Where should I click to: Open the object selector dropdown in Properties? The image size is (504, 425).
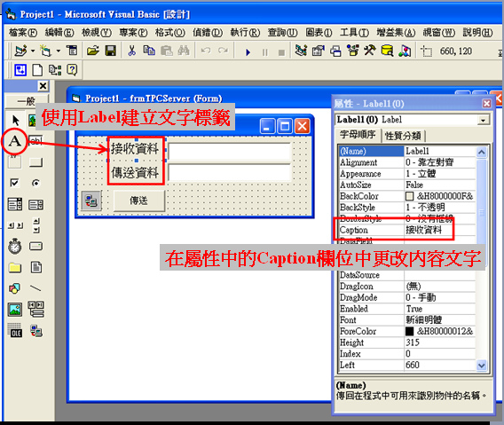click(x=483, y=120)
